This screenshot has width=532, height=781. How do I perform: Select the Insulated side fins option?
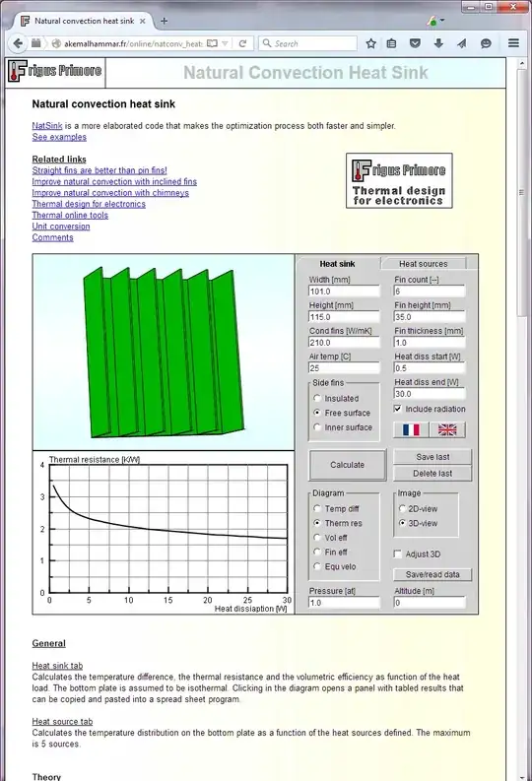click(x=317, y=399)
